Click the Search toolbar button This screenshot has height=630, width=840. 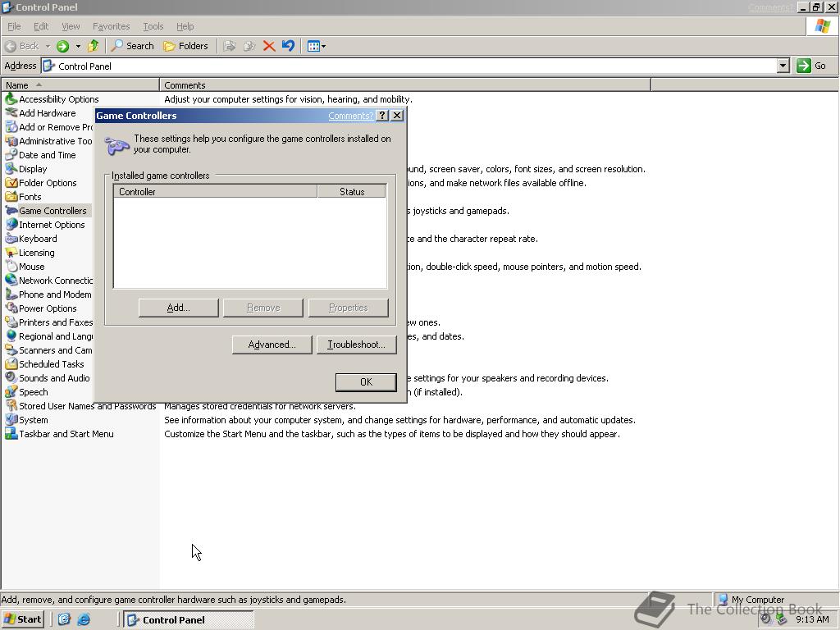(133, 46)
